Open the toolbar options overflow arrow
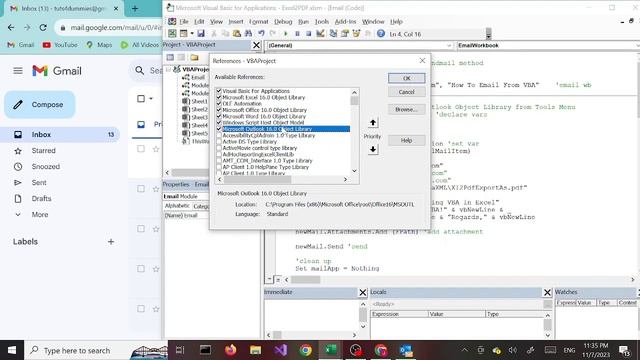The height and width of the screenshot is (360, 640). coord(488,34)
